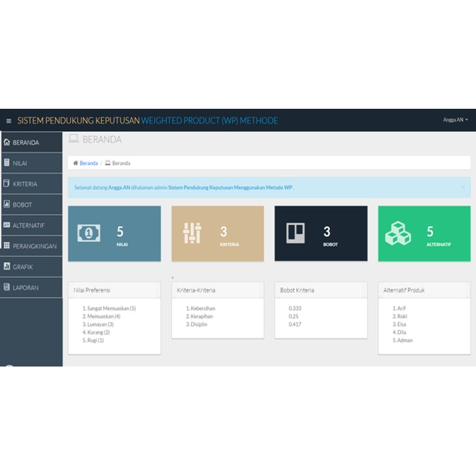Click the Sistem Pendukung Keputusan header title
476x476 pixels.
click(148, 120)
